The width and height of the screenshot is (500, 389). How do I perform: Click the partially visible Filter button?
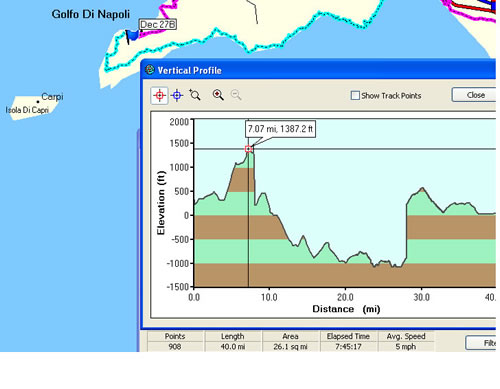(x=481, y=343)
